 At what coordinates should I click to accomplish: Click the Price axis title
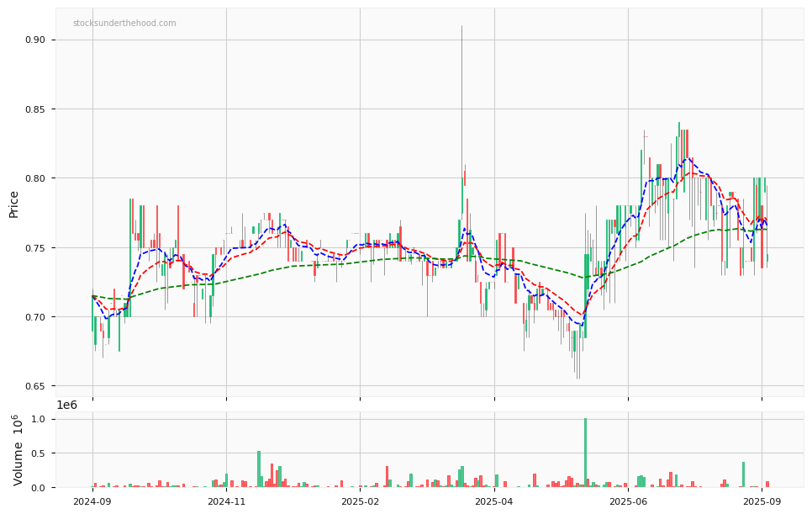pyautogui.click(x=13, y=204)
